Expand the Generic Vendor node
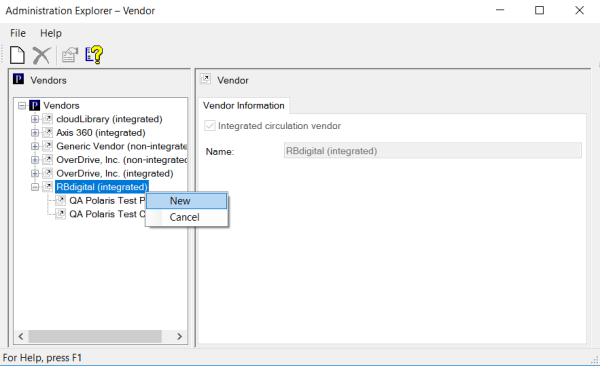This screenshot has width=600, height=366. pos(35,146)
